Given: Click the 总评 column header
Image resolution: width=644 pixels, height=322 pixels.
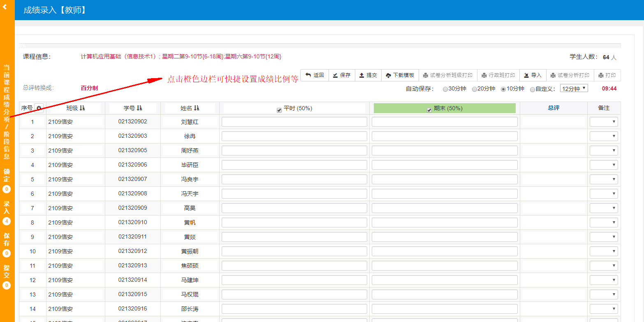Looking at the screenshot, I should [554, 108].
